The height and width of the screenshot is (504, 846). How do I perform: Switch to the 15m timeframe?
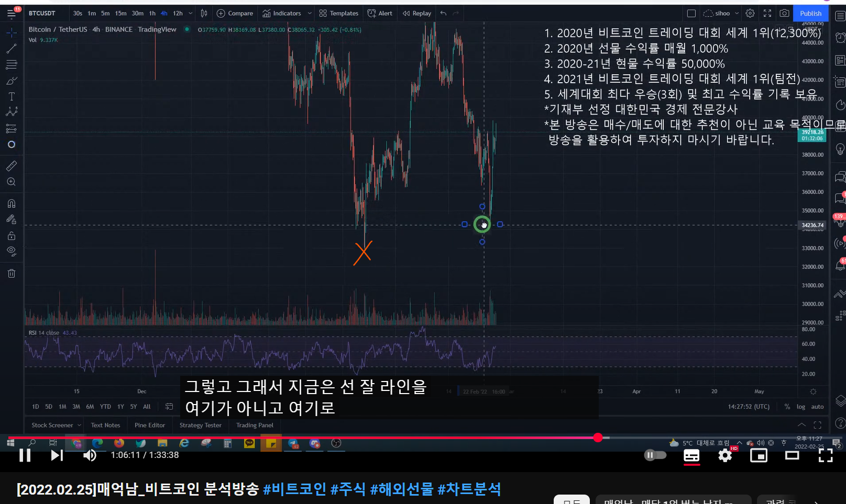pyautogui.click(x=120, y=14)
